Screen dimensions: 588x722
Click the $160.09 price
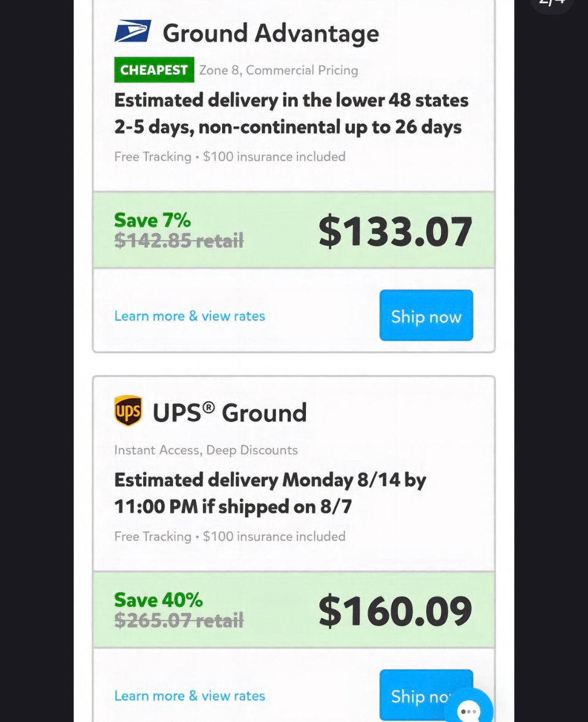395,611
